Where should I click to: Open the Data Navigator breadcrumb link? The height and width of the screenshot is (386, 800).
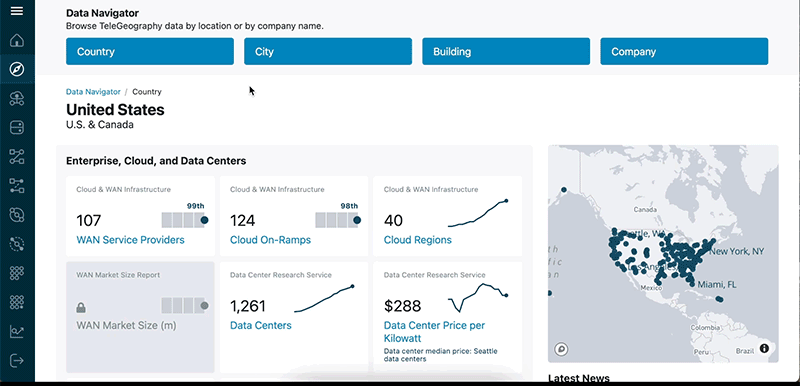coord(93,92)
